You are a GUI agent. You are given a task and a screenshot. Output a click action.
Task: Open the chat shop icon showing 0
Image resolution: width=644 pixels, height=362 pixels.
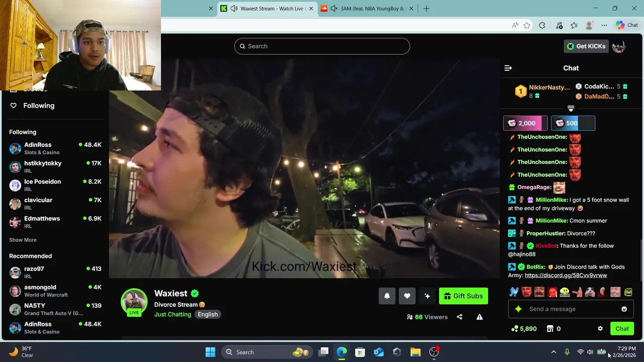click(x=553, y=329)
